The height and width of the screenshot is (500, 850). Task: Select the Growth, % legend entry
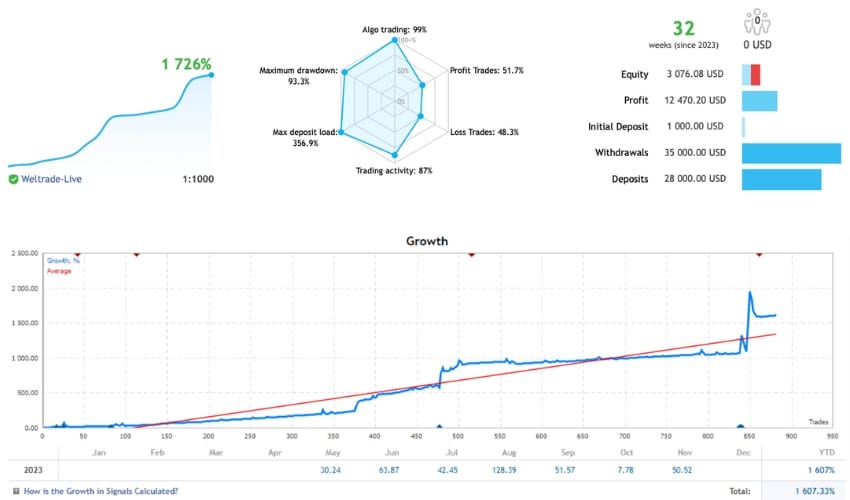[x=65, y=261]
